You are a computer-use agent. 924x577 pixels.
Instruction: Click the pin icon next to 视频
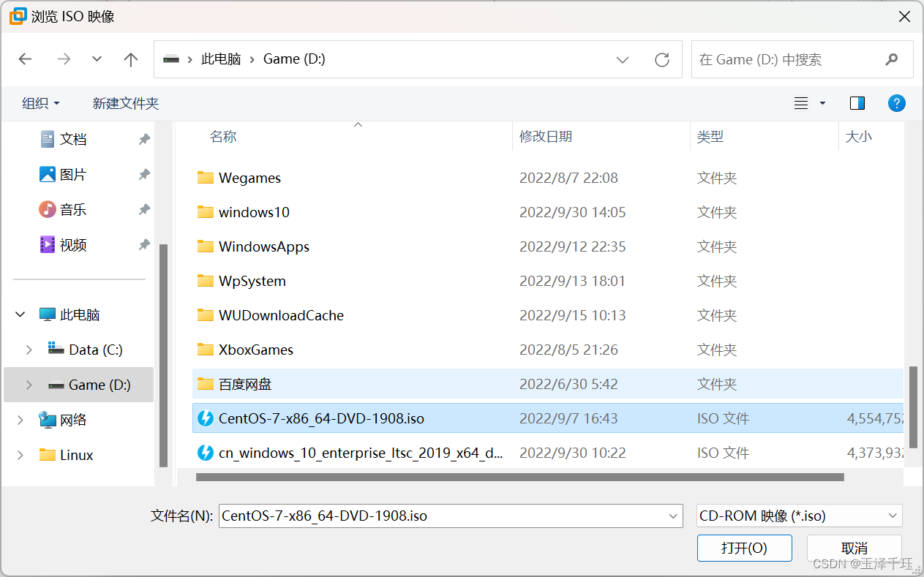(x=144, y=245)
